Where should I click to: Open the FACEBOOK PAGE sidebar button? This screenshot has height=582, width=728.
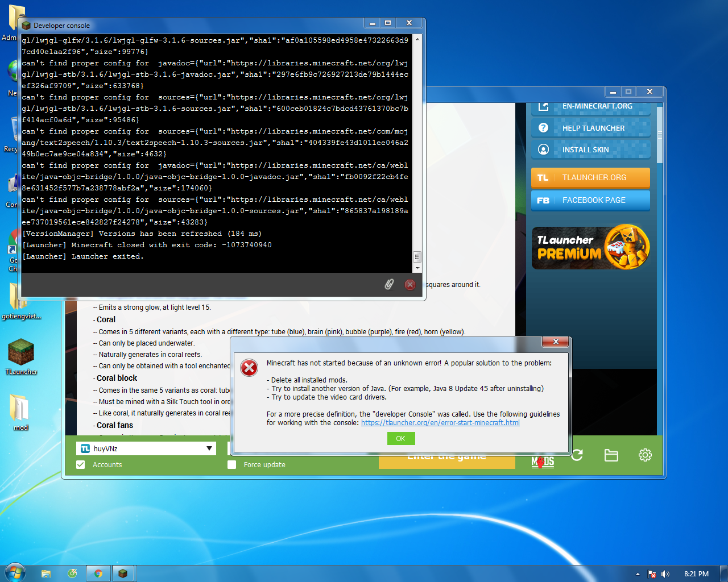coord(590,200)
